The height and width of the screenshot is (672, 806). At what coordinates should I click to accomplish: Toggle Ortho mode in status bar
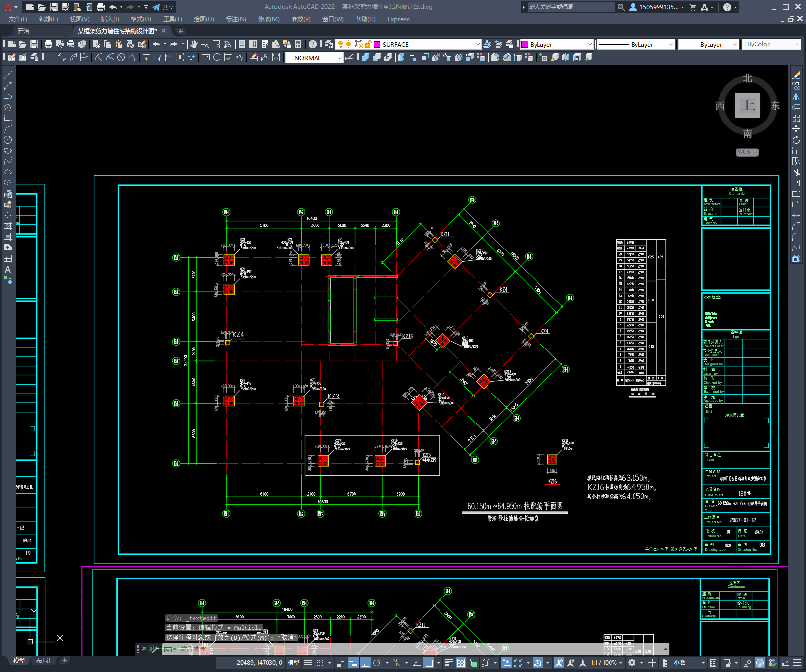pos(366,663)
